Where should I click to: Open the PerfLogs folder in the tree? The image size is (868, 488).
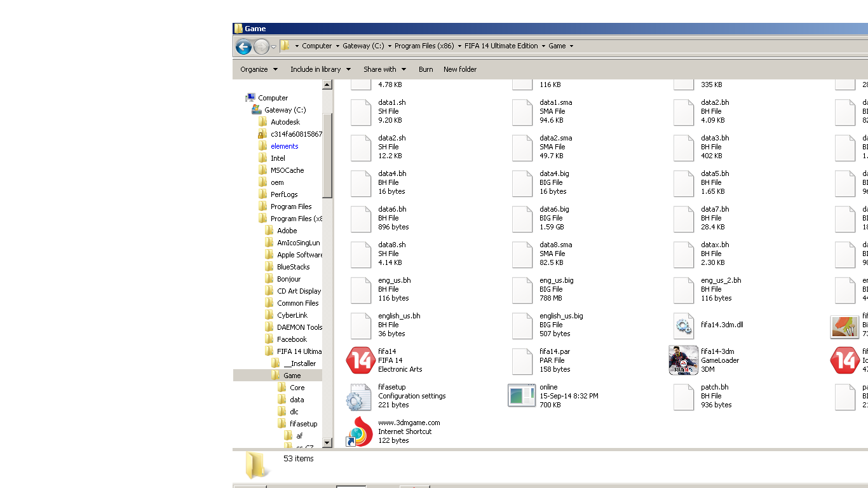click(284, 194)
